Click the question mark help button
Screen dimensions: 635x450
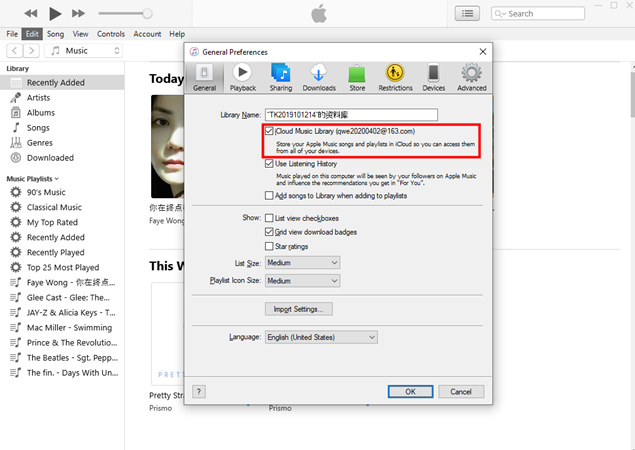click(198, 392)
